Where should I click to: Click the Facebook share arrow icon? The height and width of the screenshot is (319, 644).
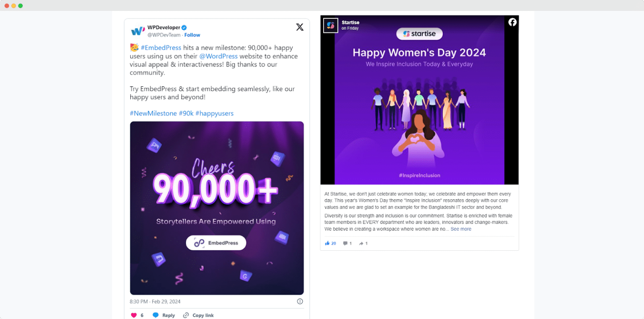361,243
